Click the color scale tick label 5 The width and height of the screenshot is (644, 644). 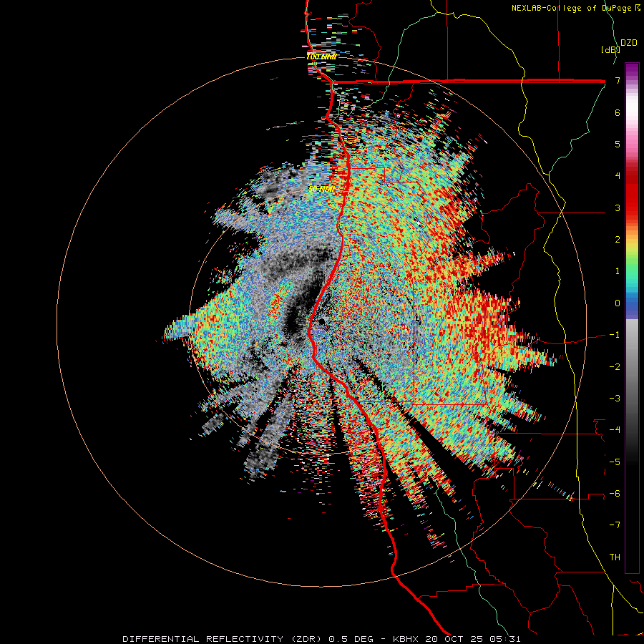click(x=618, y=144)
